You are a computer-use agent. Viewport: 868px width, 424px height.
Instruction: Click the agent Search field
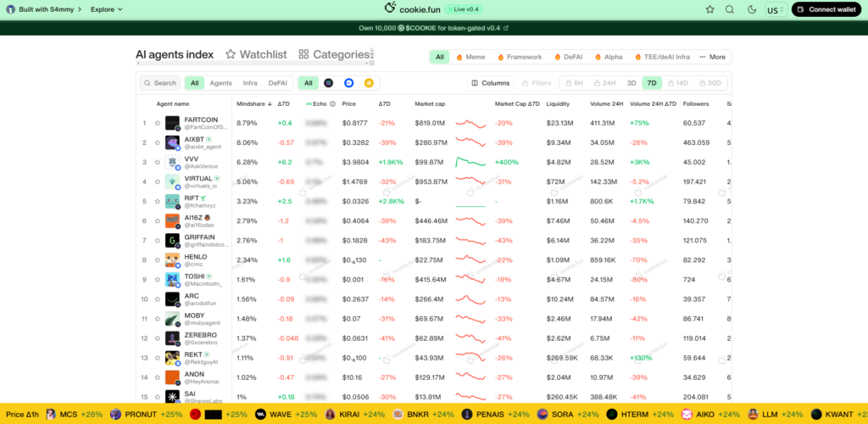(x=160, y=83)
